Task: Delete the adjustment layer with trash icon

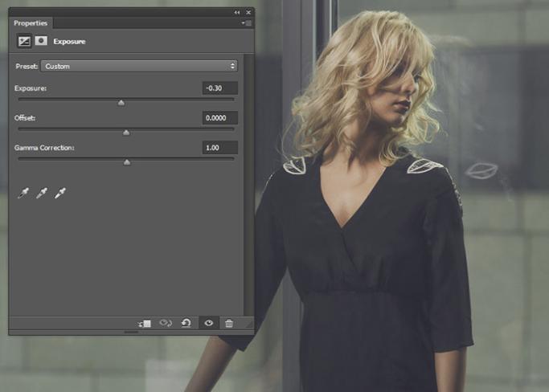Action: coord(229,323)
